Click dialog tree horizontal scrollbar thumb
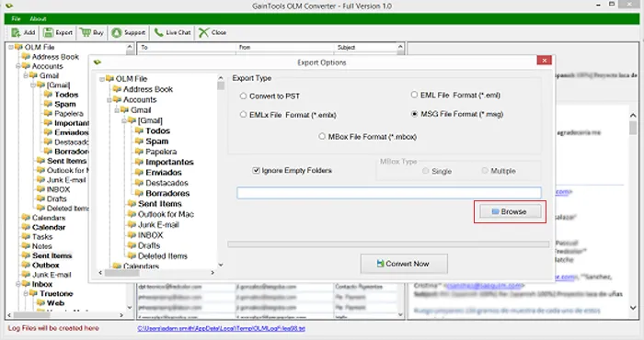This screenshot has width=644, height=340. click(122, 273)
